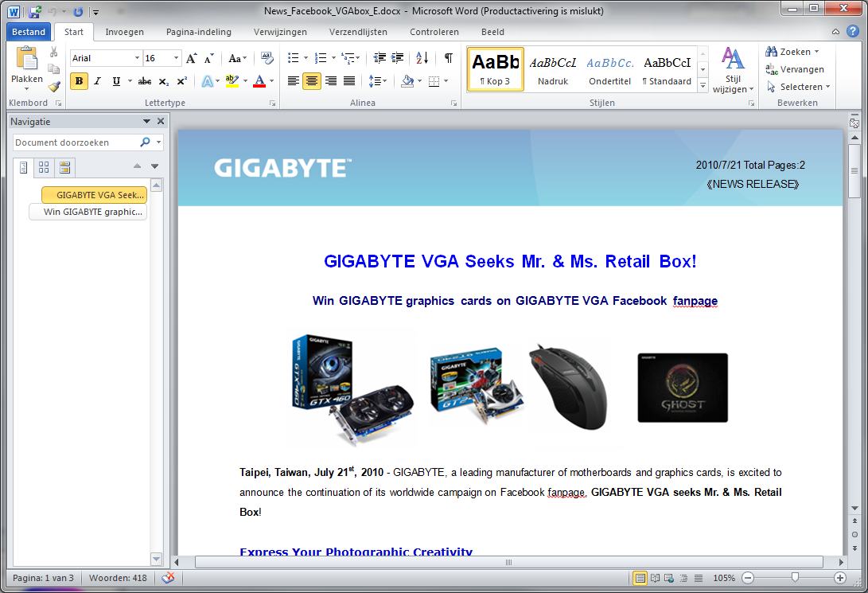Cut selection with the scissors icon
The height and width of the screenshot is (593, 868).
point(53,52)
